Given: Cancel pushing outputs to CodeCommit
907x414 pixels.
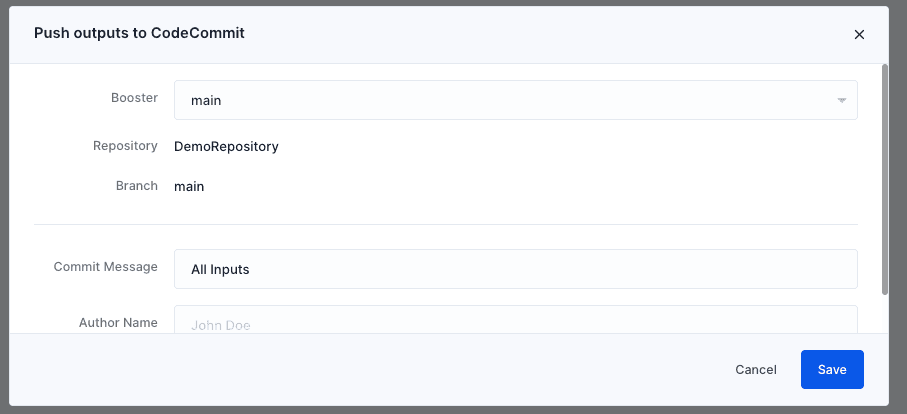Looking at the screenshot, I should coord(755,369).
